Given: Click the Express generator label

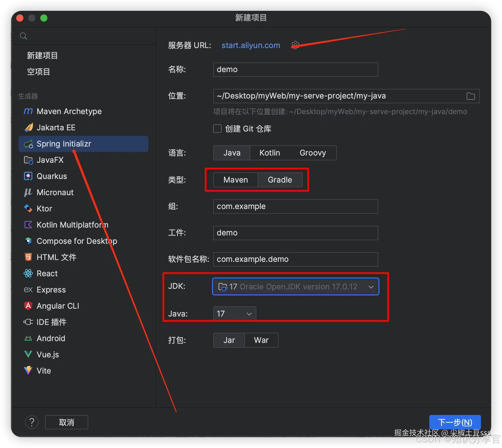Looking at the screenshot, I should coord(51,290).
